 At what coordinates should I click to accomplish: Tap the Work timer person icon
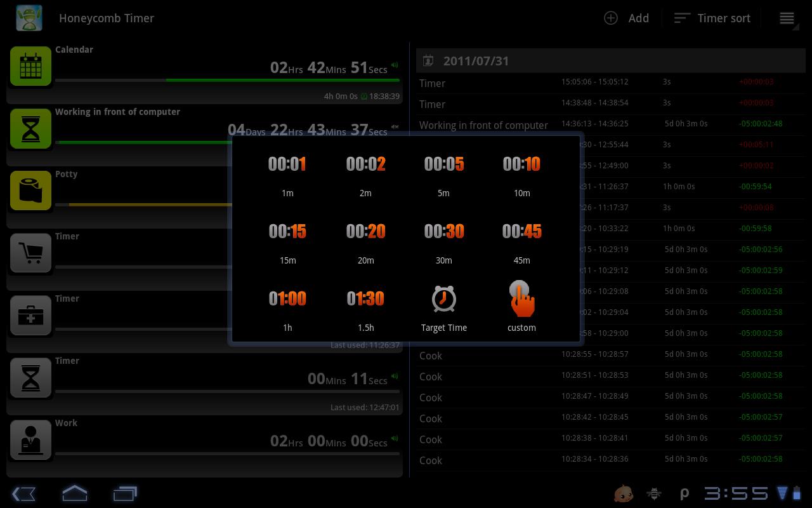tap(30, 439)
